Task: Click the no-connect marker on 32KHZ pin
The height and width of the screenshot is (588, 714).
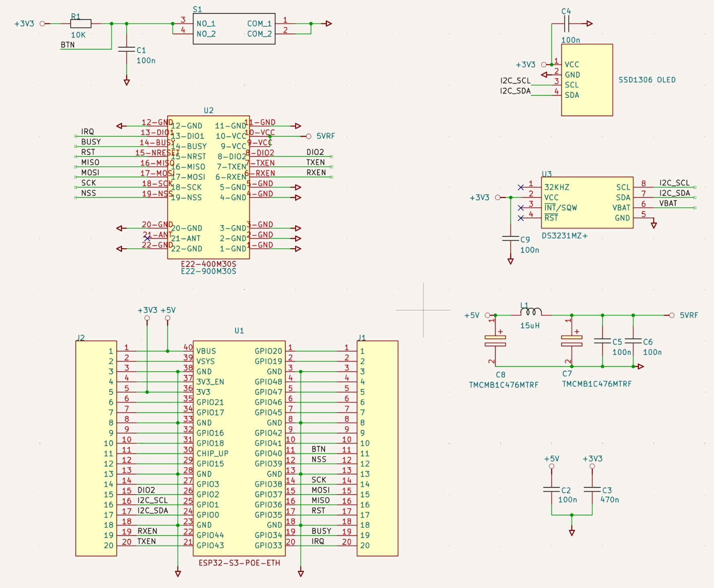Action: [x=521, y=187]
